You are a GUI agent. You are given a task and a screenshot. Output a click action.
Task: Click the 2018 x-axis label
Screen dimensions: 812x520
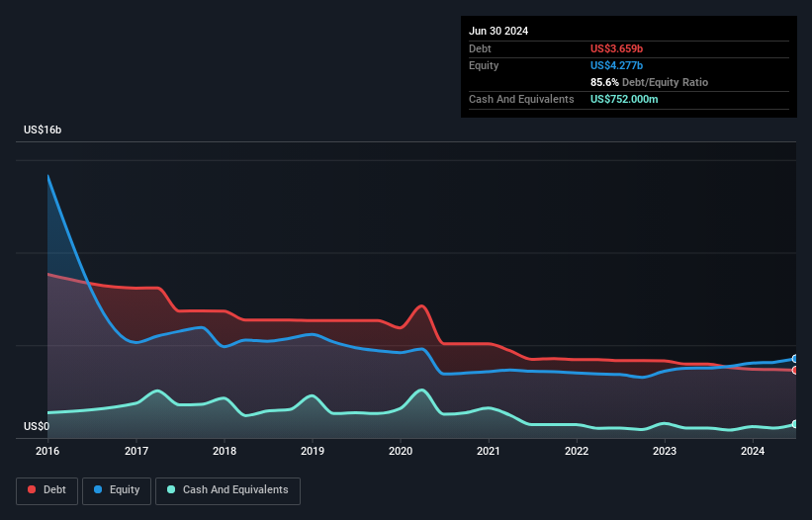[225, 451]
